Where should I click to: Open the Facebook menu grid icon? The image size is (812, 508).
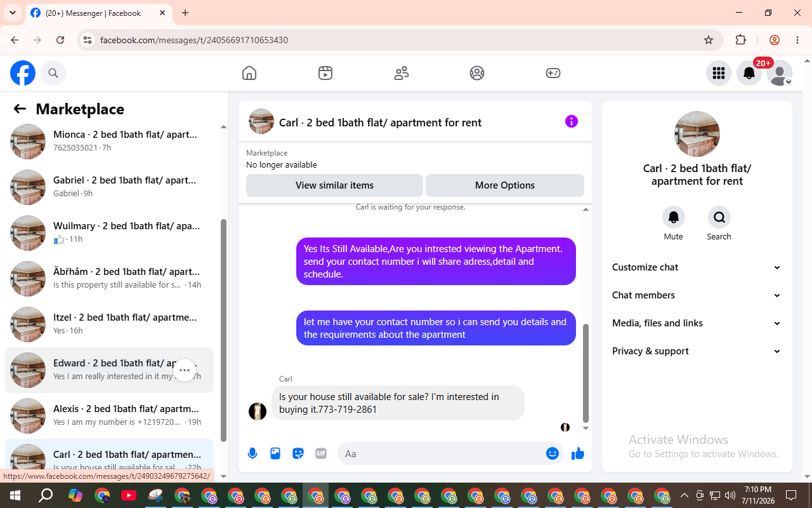pyautogui.click(x=719, y=73)
